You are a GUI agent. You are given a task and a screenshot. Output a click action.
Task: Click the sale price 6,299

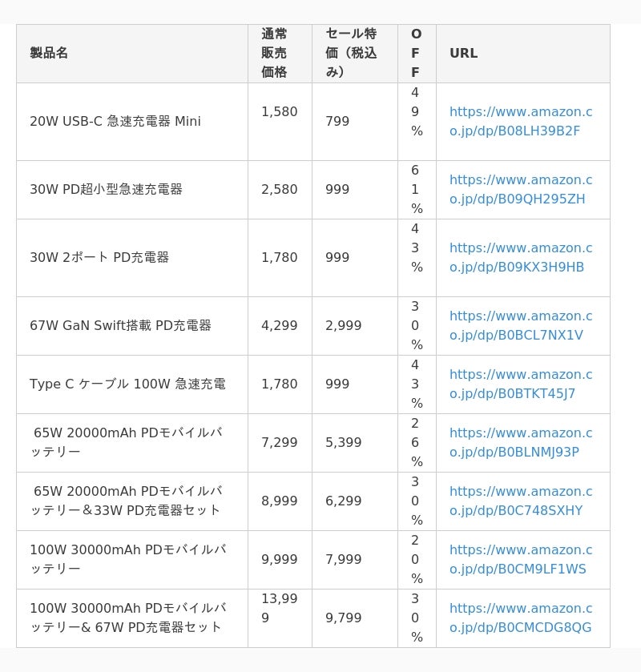pyautogui.click(x=344, y=501)
